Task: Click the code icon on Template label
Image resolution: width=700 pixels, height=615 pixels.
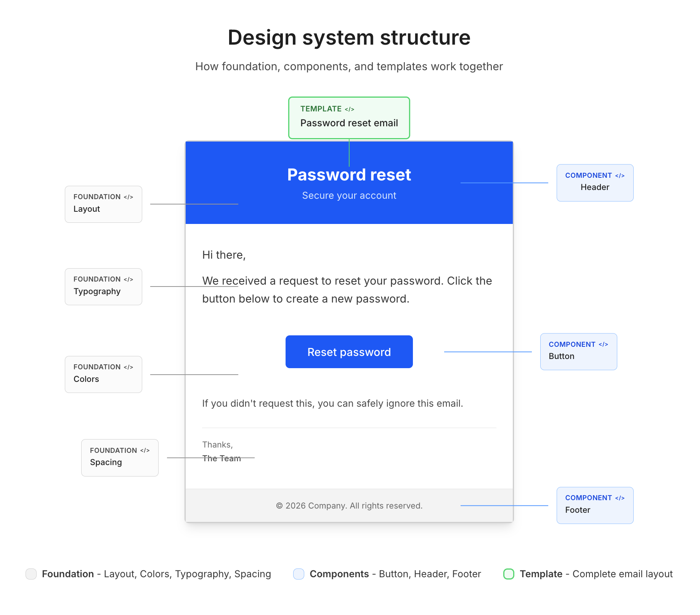Action: coord(349,109)
